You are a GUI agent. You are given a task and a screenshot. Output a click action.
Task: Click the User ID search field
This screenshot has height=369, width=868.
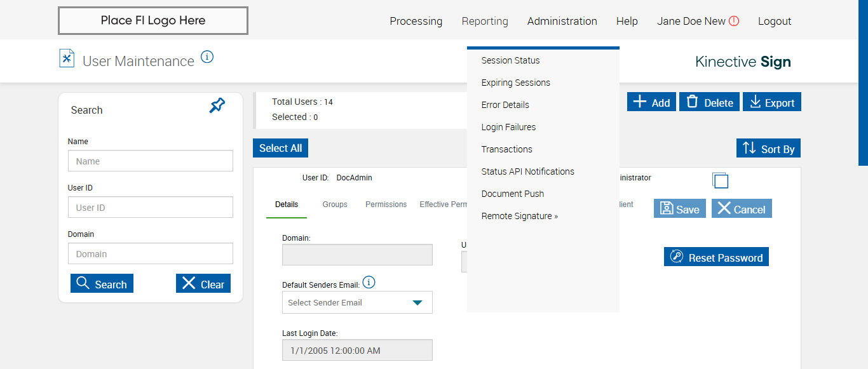[151, 208]
